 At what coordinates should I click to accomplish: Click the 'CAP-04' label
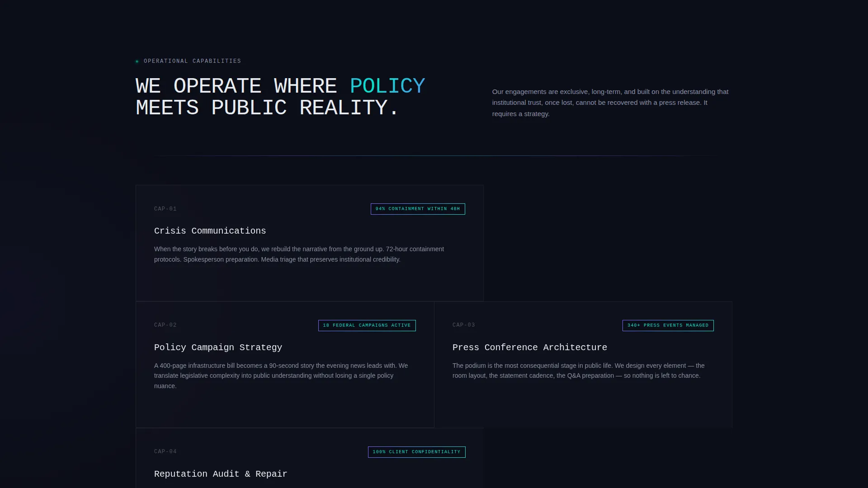pyautogui.click(x=165, y=451)
